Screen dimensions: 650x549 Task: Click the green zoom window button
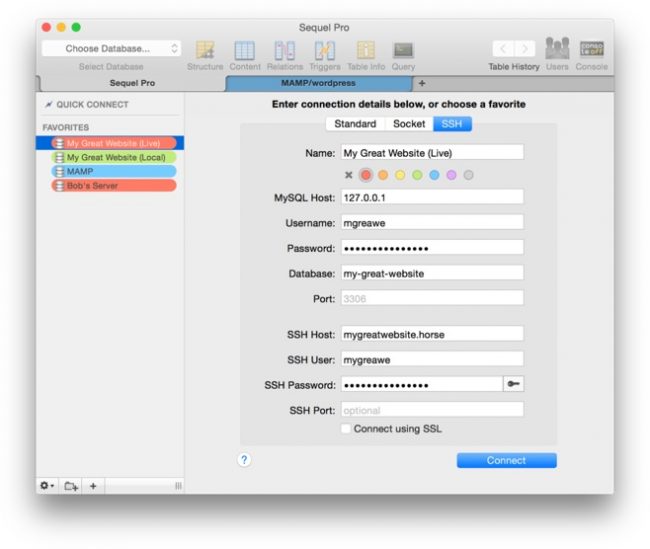pyautogui.click(x=76, y=27)
